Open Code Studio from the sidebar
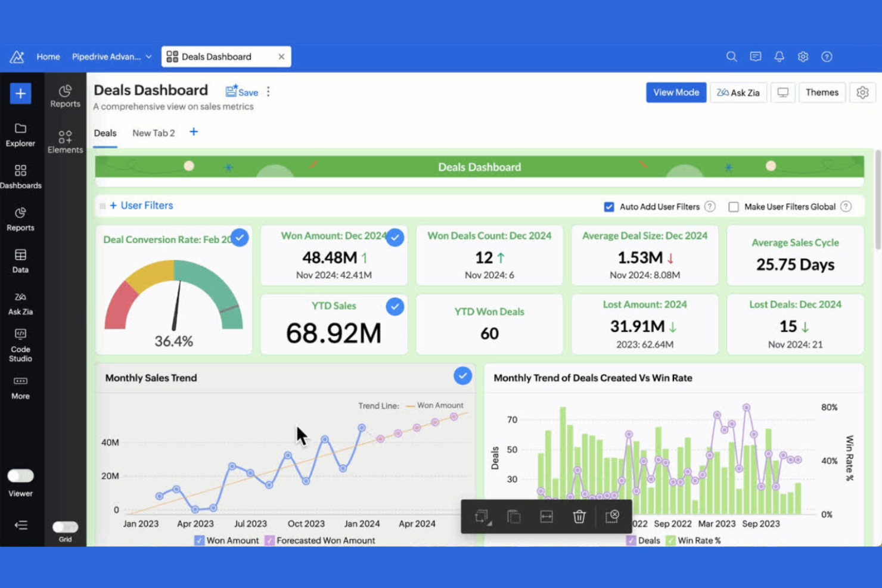This screenshot has width=882, height=588. click(21, 343)
